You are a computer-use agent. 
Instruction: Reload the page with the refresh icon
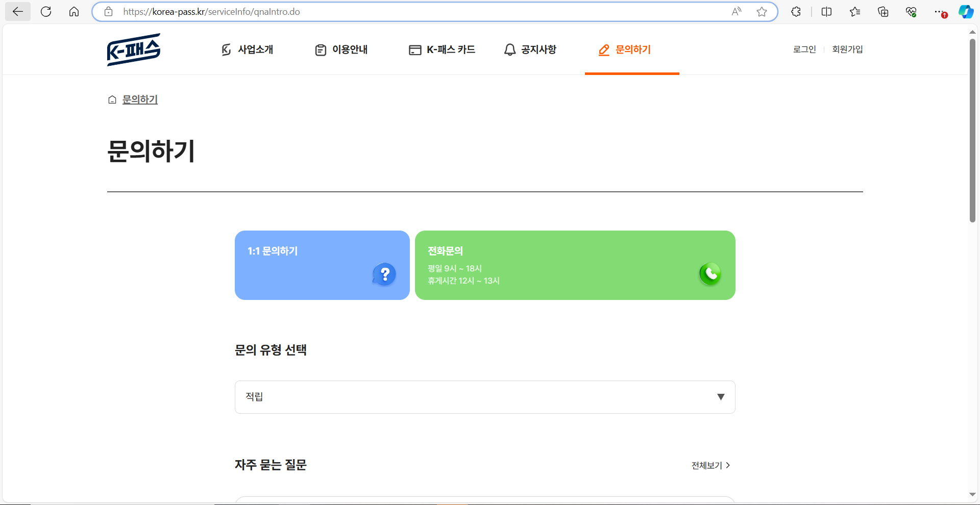(x=46, y=12)
